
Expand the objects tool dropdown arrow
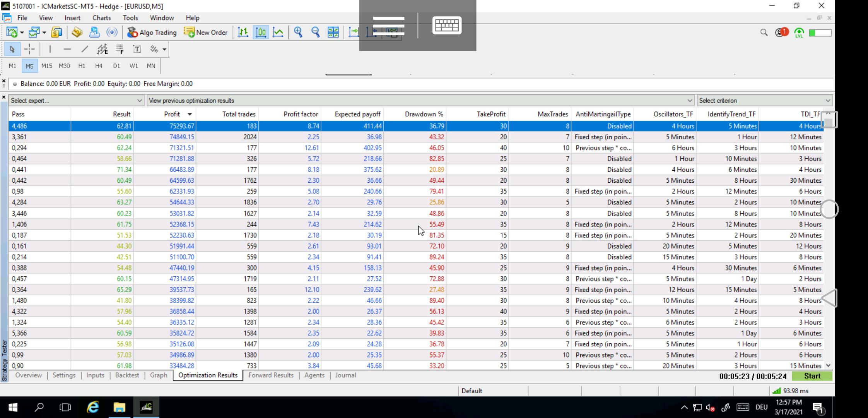[164, 49]
